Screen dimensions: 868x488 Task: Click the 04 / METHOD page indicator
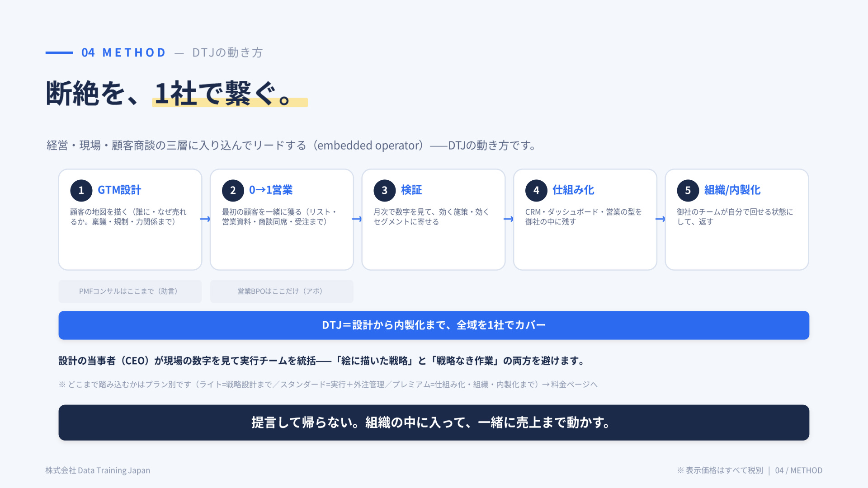coord(799,470)
